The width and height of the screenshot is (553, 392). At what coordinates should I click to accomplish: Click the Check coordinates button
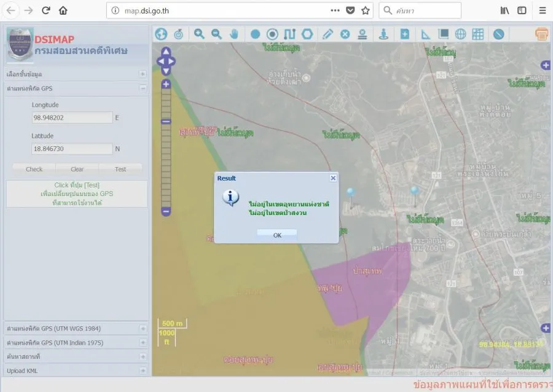[x=34, y=169]
